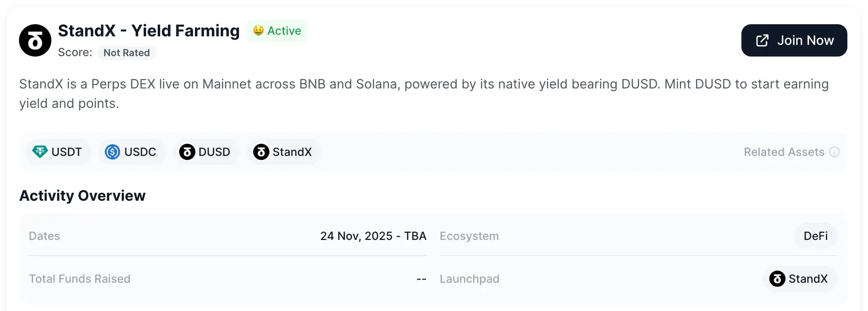This screenshot has height=311, width=868.
Task: Click the USDC circle icon
Action: click(112, 152)
